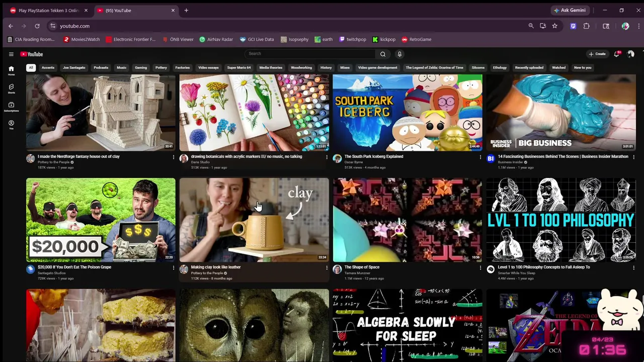Open the notifications bell
644x362 pixels.
[x=617, y=54]
